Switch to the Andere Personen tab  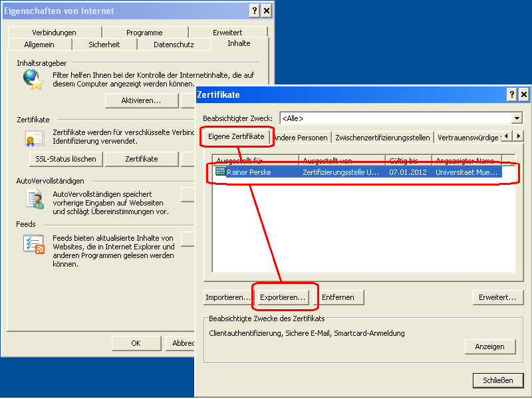(x=302, y=136)
